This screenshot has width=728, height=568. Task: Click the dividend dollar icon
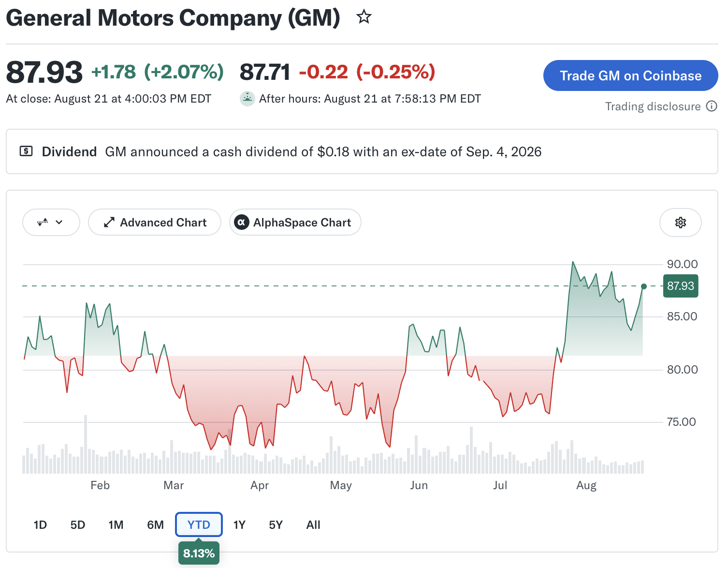[26, 151]
